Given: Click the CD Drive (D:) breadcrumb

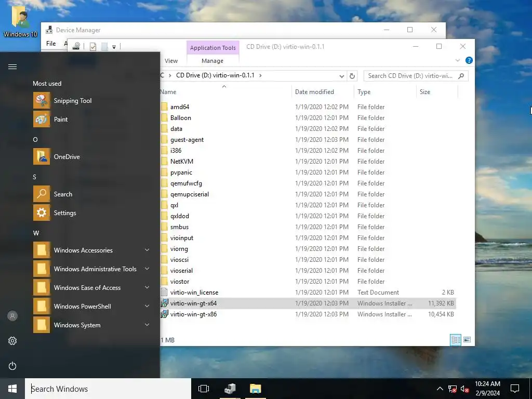Looking at the screenshot, I should (x=215, y=75).
